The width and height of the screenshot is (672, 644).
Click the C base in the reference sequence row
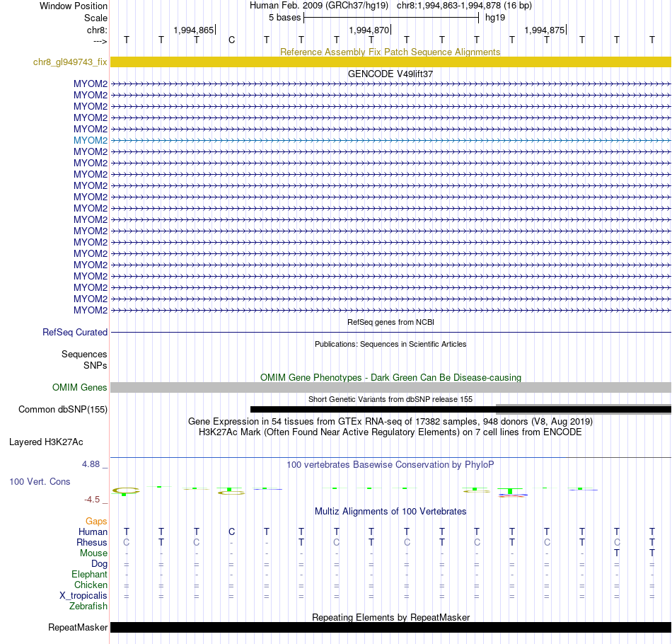[x=231, y=40]
